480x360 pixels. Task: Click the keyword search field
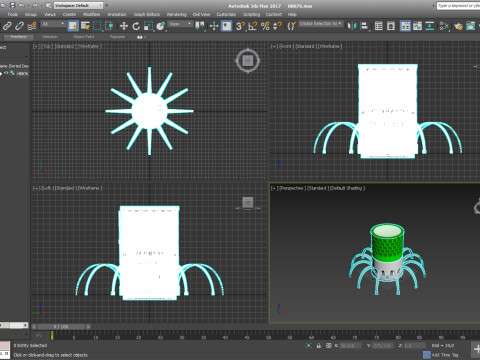point(458,6)
